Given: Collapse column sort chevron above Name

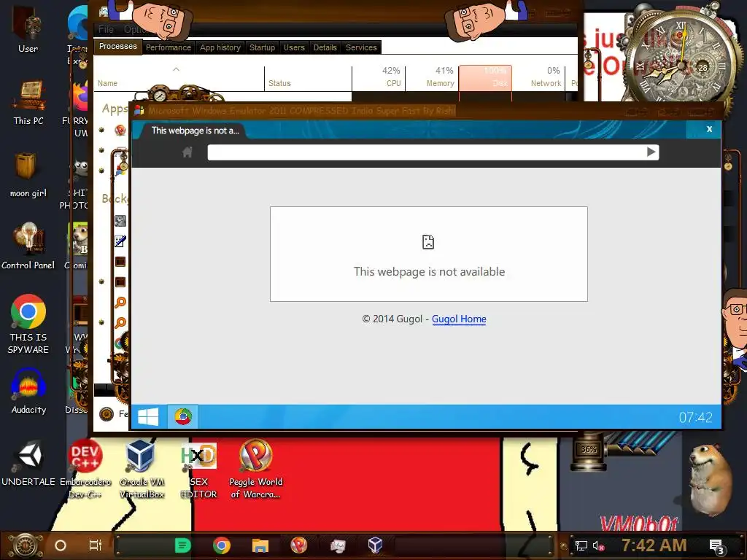Looking at the screenshot, I should 177,69.
